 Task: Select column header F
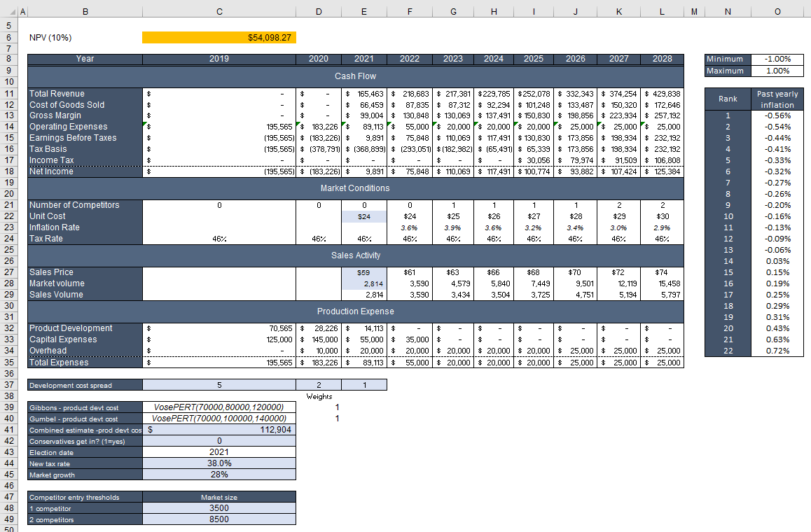pos(410,11)
